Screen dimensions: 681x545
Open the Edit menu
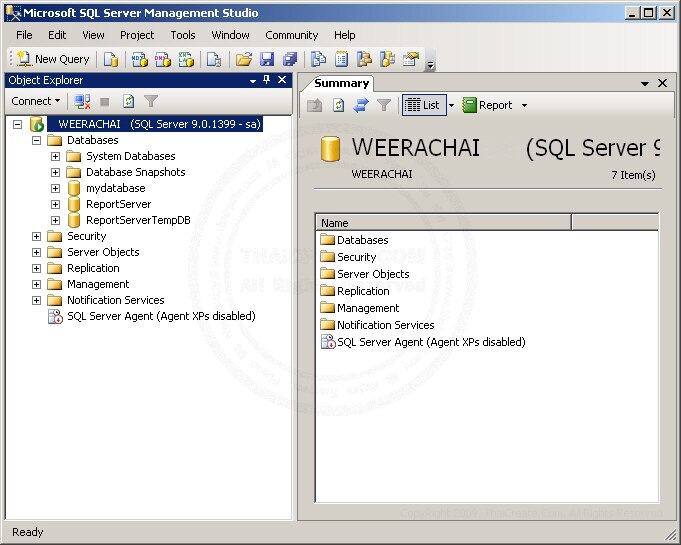[57, 35]
